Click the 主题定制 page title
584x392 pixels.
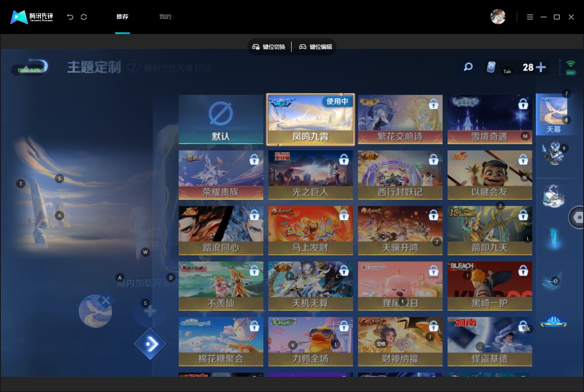(x=94, y=67)
